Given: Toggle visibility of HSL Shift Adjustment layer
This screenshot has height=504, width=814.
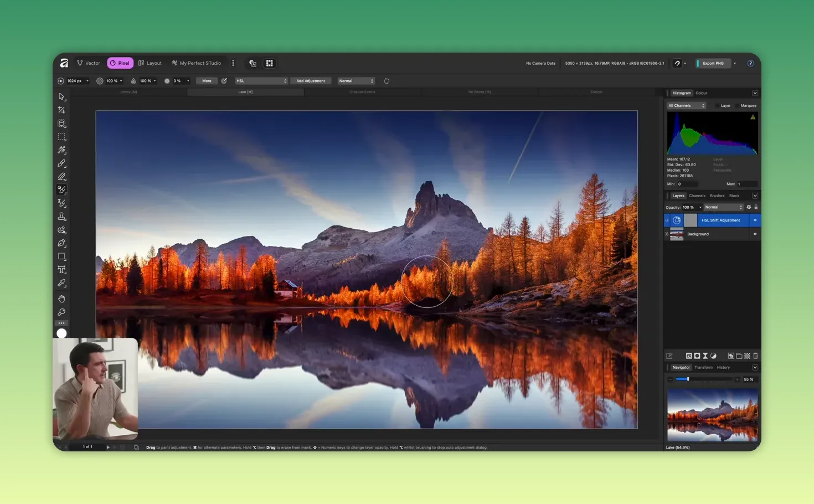Looking at the screenshot, I should click(755, 220).
